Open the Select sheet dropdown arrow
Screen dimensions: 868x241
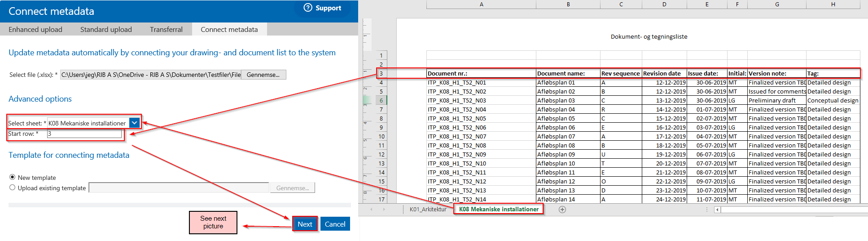pyautogui.click(x=134, y=123)
